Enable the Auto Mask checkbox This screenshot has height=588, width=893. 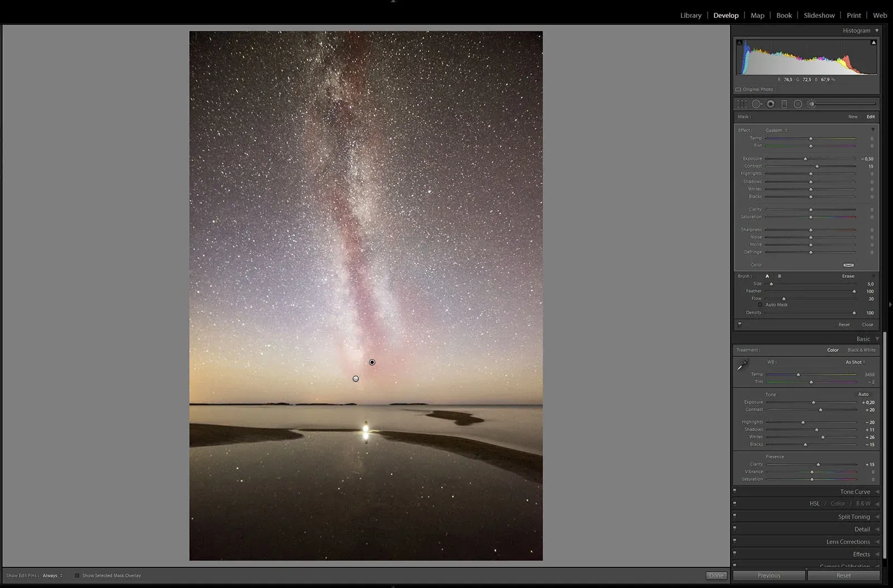click(x=760, y=305)
